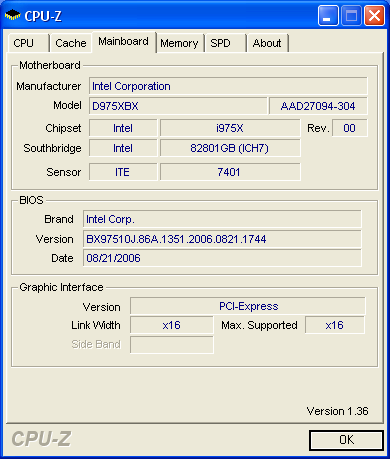Click the Graphic Interface PCI-Express field

click(248, 306)
